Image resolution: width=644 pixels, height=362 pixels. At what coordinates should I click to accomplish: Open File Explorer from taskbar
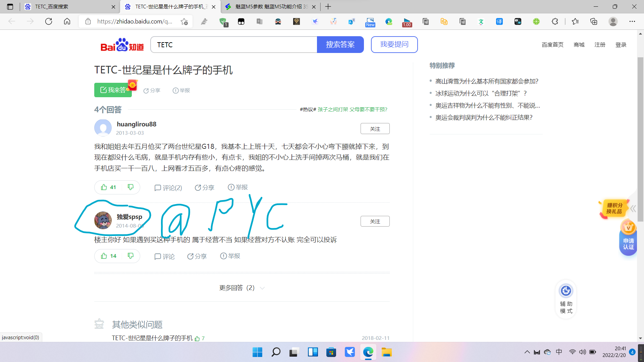click(386, 352)
